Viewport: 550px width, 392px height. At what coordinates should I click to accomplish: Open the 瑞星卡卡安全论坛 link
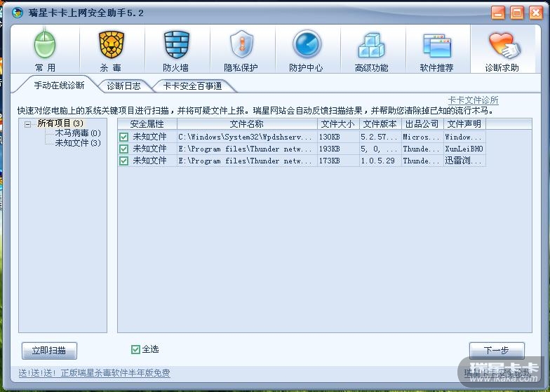pyautogui.click(x=497, y=373)
